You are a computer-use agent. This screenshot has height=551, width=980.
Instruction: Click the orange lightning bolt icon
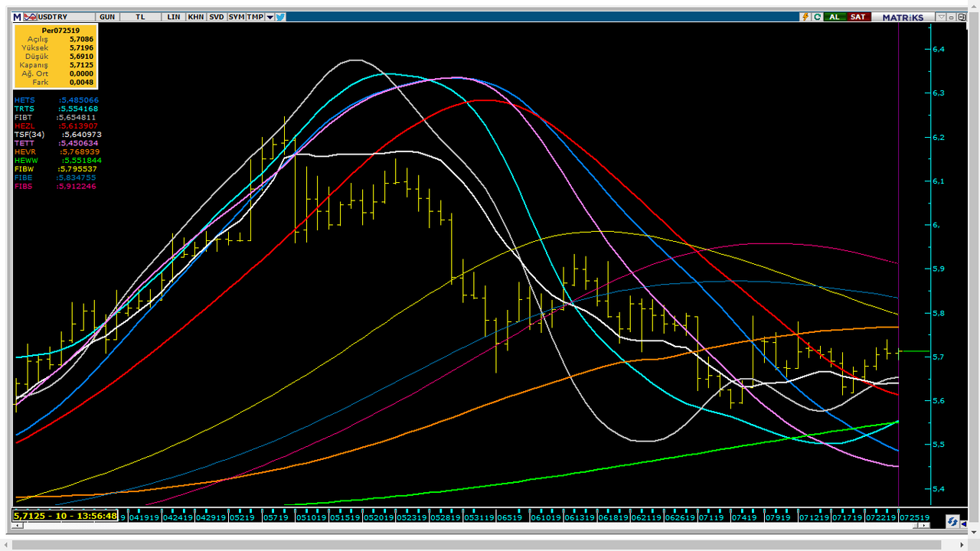(x=805, y=17)
